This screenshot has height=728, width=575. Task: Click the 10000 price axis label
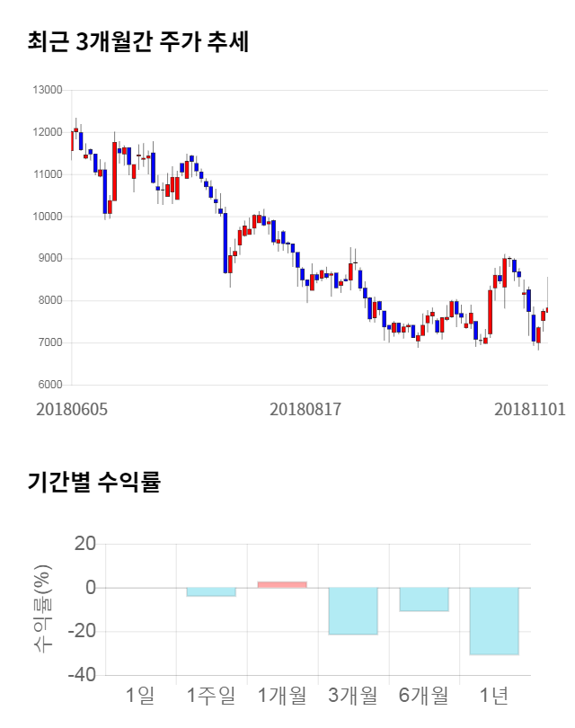tap(47, 217)
